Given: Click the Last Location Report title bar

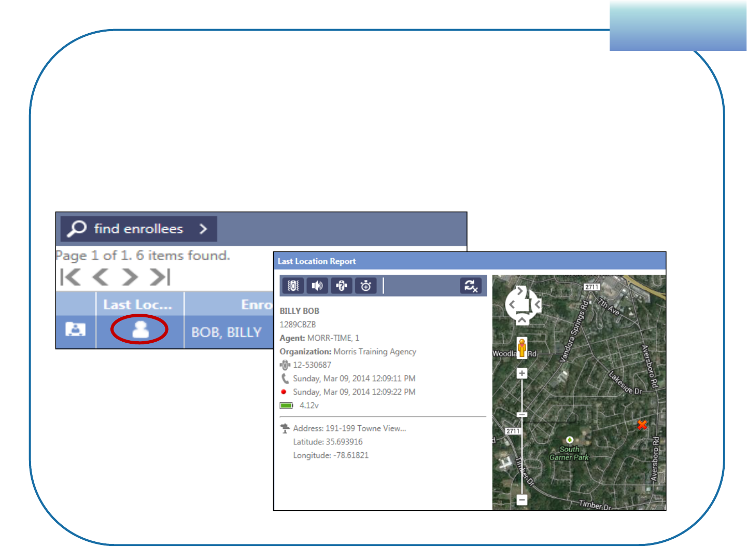Looking at the screenshot, I should click(x=470, y=261).
